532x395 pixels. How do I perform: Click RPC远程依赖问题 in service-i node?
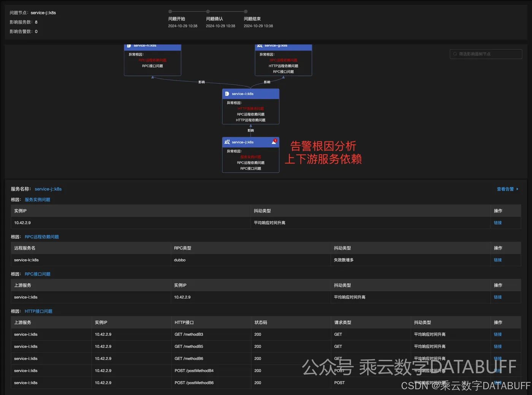(251, 114)
